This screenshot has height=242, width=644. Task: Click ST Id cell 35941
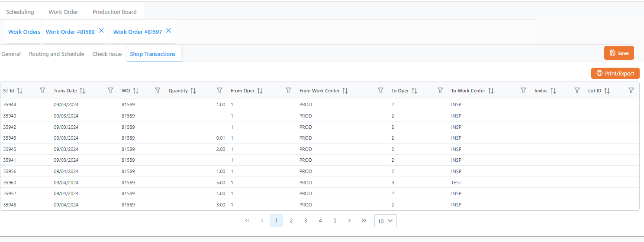pyautogui.click(x=10, y=160)
